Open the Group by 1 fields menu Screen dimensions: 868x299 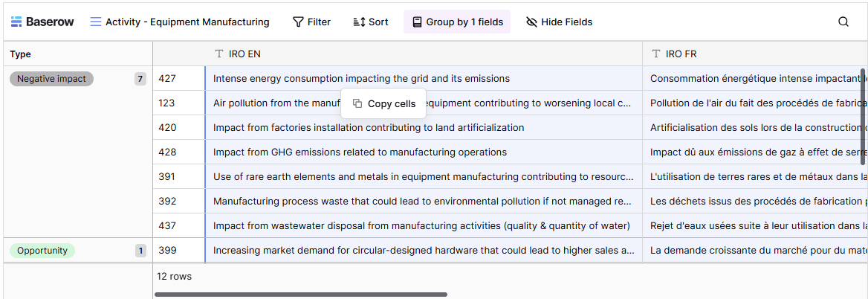tap(457, 22)
